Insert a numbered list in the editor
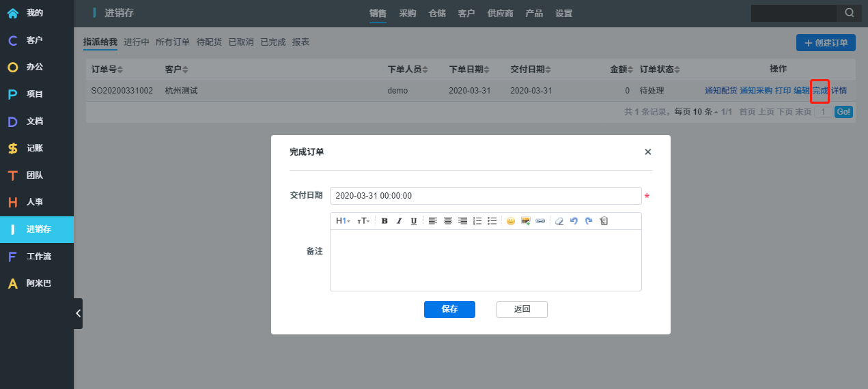This screenshot has width=868, height=389. point(477,221)
